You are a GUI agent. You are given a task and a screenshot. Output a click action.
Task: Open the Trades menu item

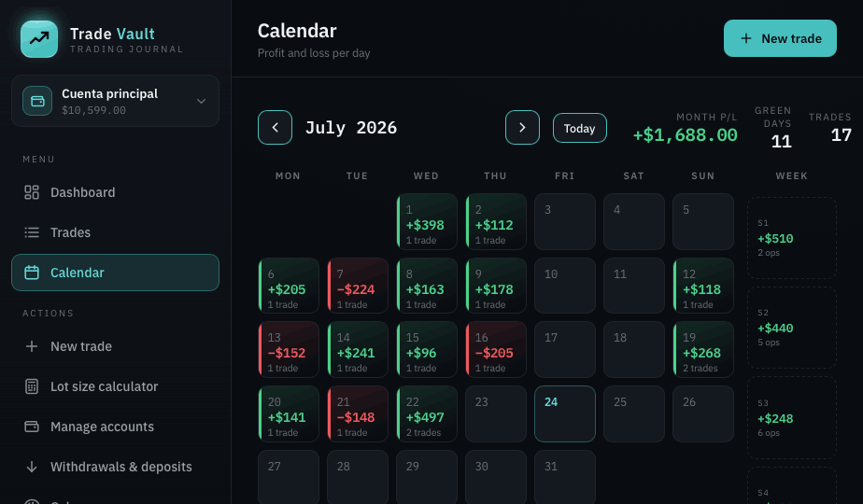[115, 232]
